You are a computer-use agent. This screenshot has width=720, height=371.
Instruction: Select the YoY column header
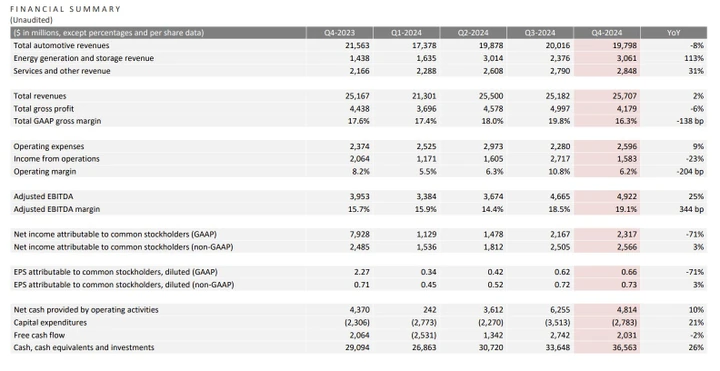674,33
